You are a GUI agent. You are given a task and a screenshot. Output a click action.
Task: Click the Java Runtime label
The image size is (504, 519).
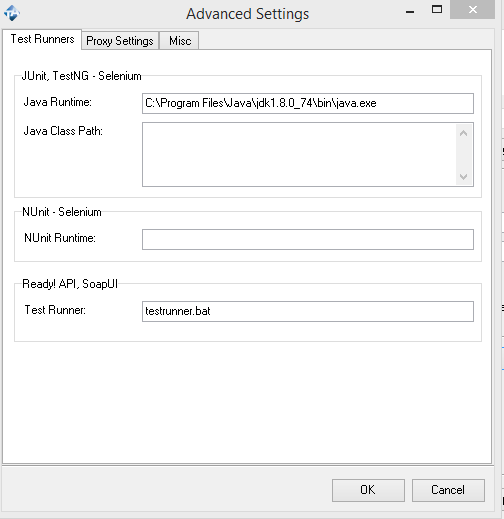[x=57, y=102]
